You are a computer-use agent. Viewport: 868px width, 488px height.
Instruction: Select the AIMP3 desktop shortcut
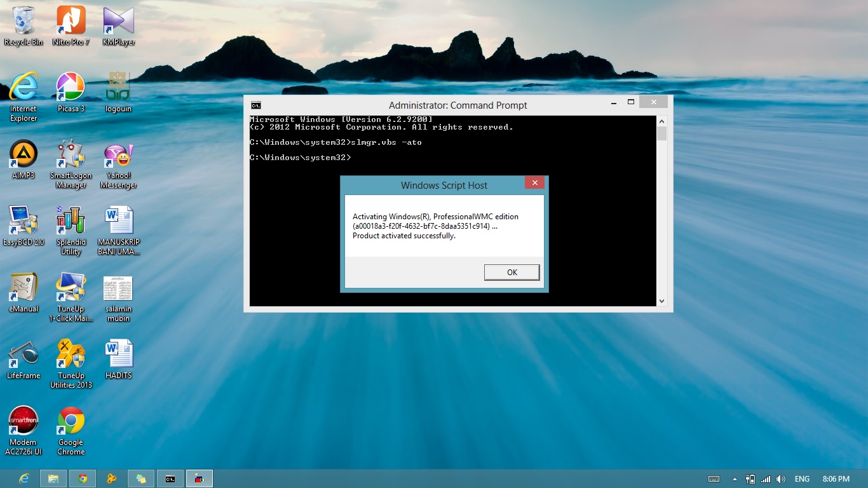pos(24,159)
